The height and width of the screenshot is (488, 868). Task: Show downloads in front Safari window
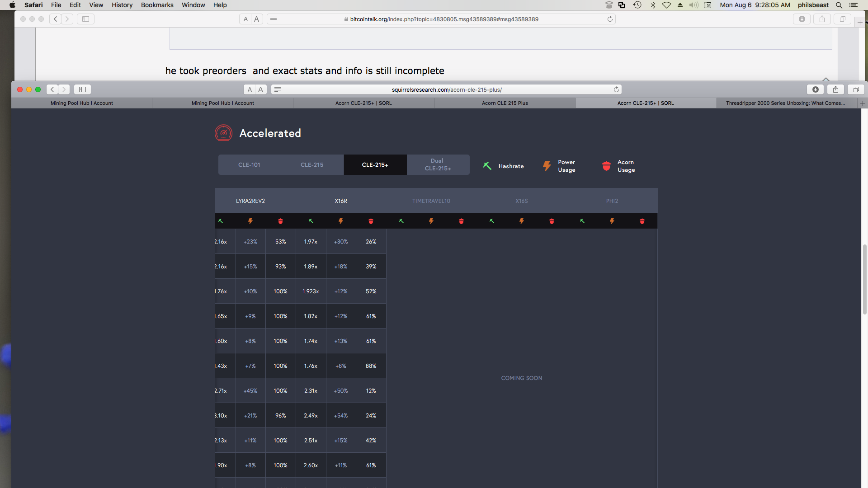coord(816,89)
